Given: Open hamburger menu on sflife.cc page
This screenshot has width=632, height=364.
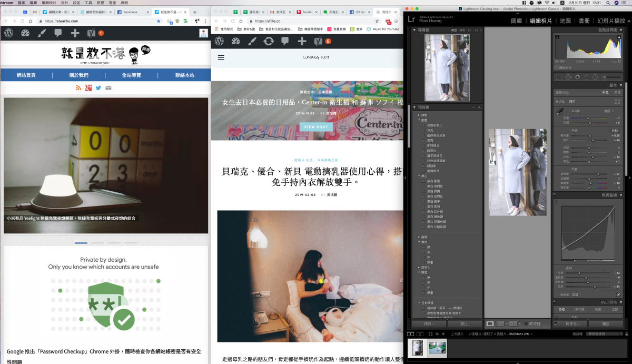Looking at the screenshot, I should 221,57.
